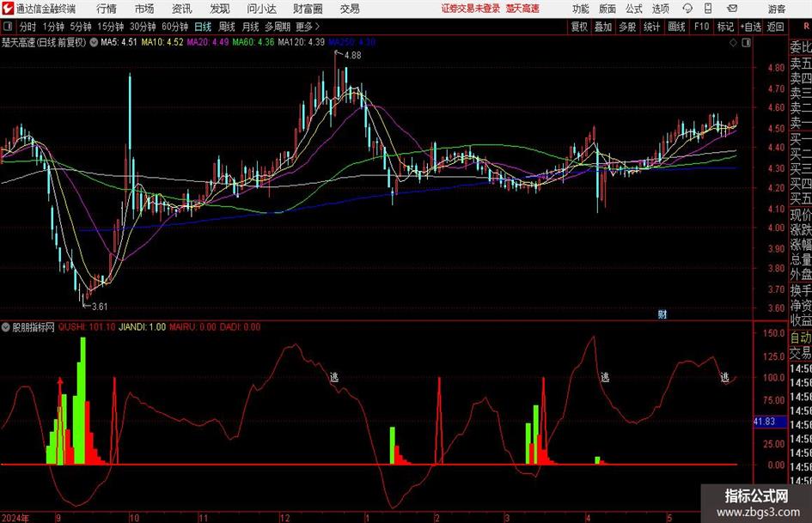Click the MA20: 4.49 label
Viewport: 812px width, 523px height.
[x=208, y=42]
